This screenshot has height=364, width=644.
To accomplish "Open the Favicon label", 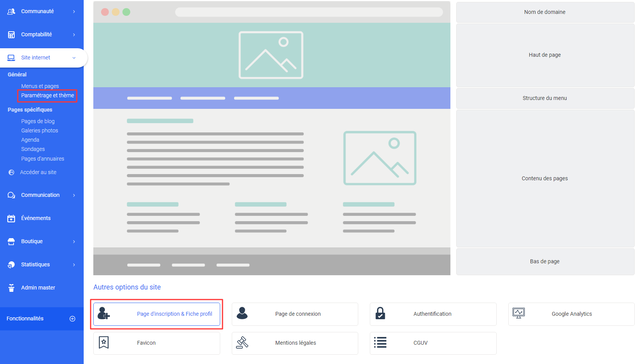I will (x=147, y=343).
